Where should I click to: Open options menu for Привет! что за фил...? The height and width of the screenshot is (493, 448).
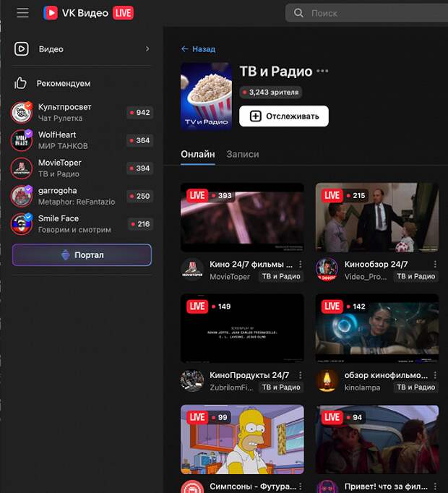coord(435,486)
